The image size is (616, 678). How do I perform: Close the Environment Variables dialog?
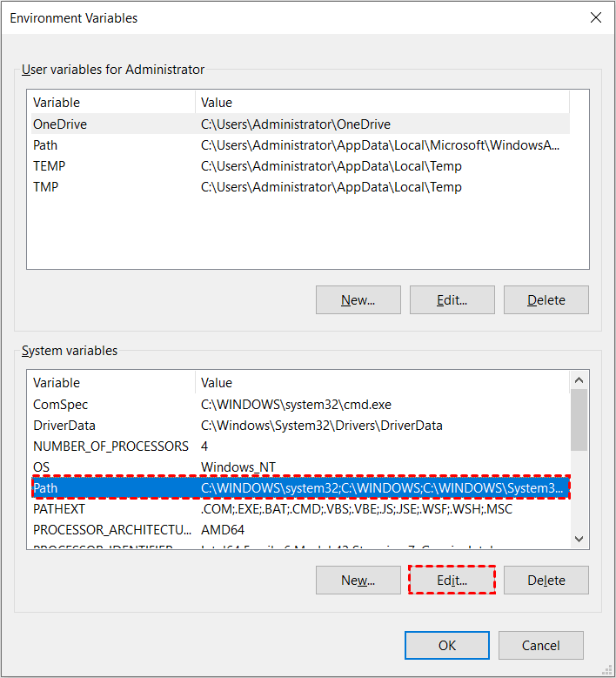[596, 17]
